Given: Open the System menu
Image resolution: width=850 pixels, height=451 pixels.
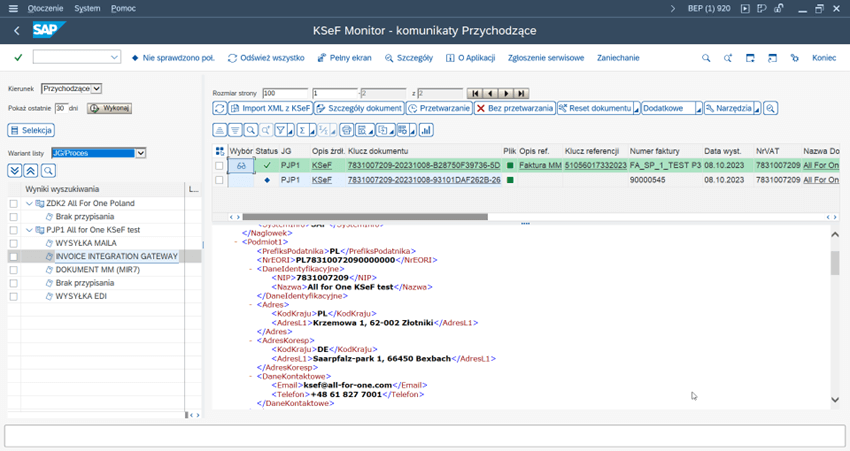Looking at the screenshot, I should coord(87,8).
